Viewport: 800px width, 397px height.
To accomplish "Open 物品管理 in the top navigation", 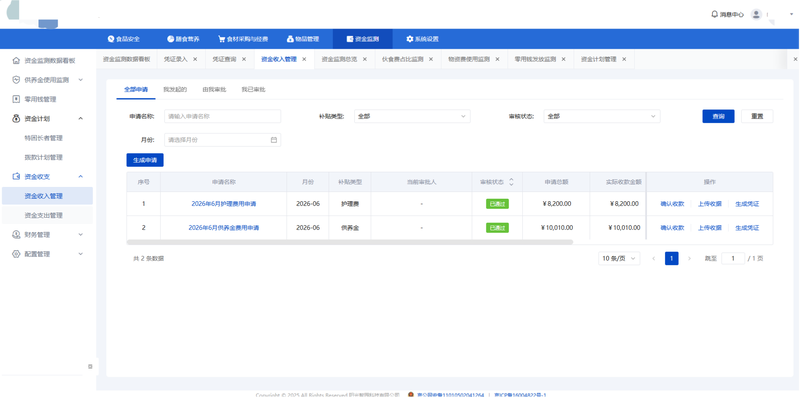I will click(x=303, y=39).
